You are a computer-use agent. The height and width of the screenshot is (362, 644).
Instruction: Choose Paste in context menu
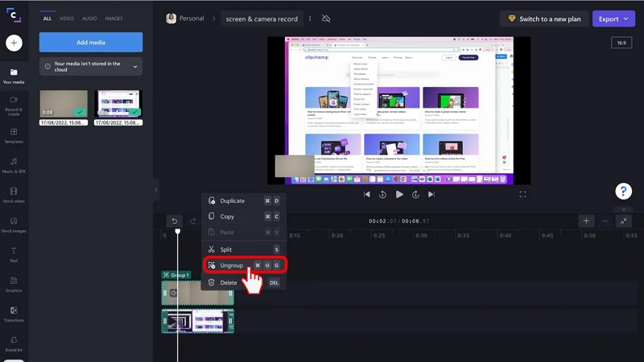click(244, 232)
